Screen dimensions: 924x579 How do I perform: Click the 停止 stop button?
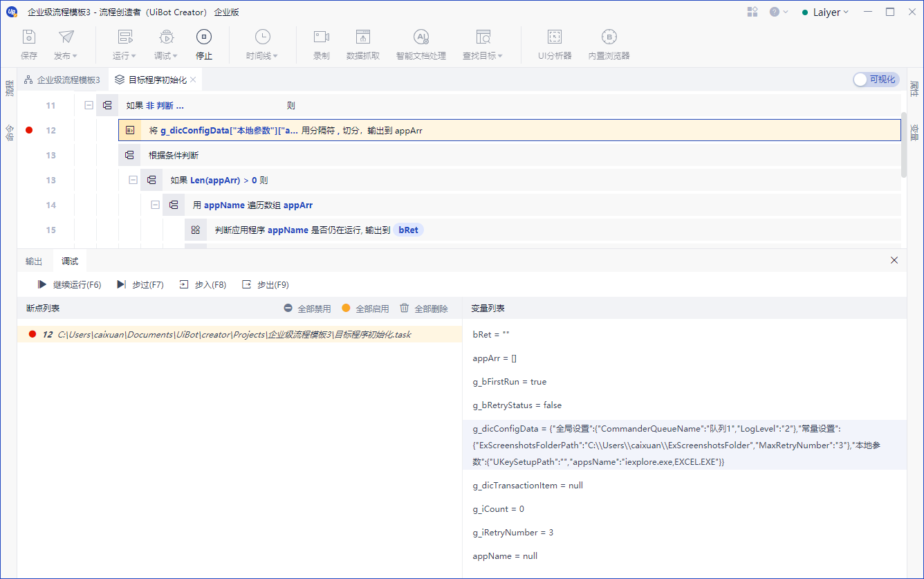[x=204, y=46]
